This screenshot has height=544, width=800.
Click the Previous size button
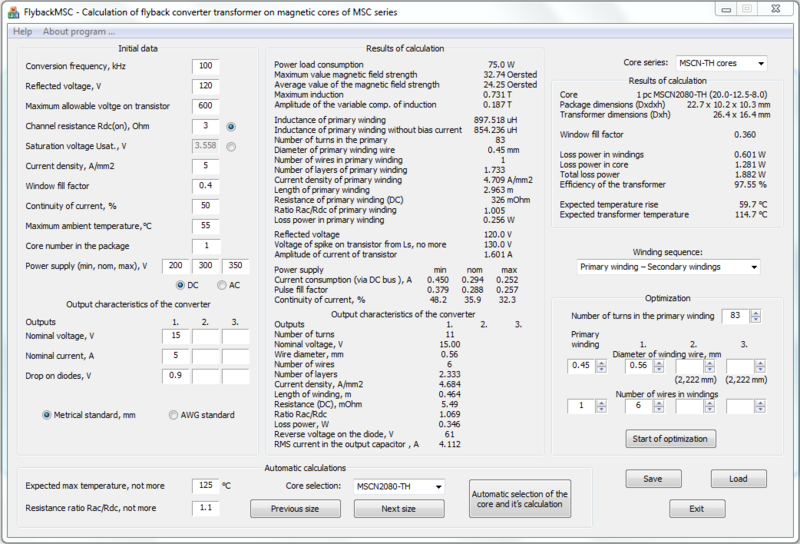pyautogui.click(x=295, y=509)
